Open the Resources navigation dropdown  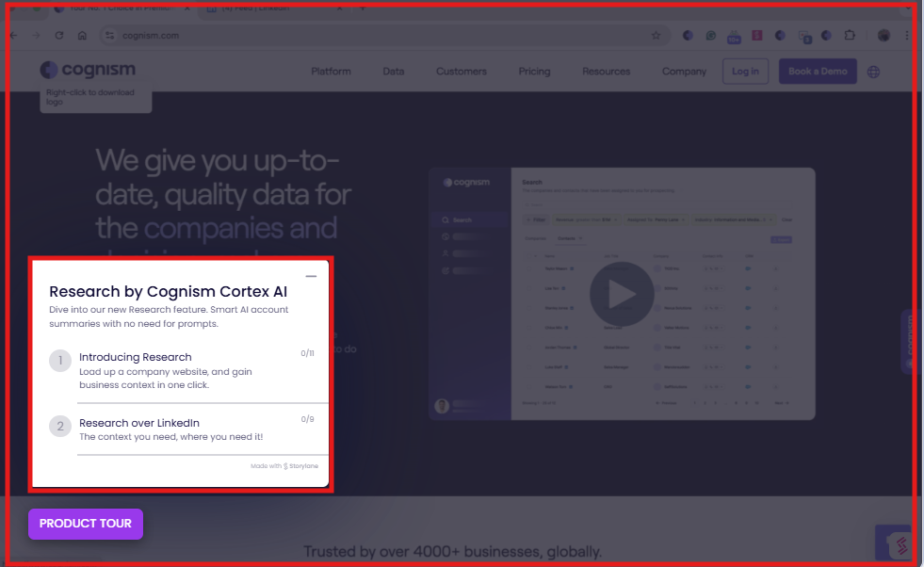[606, 71]
